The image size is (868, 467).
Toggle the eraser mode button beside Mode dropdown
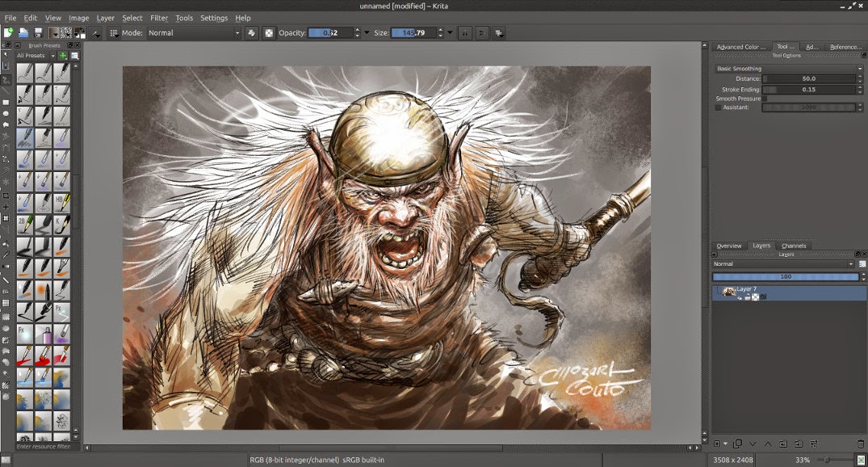pyautogui.click(x=252, y=33)
